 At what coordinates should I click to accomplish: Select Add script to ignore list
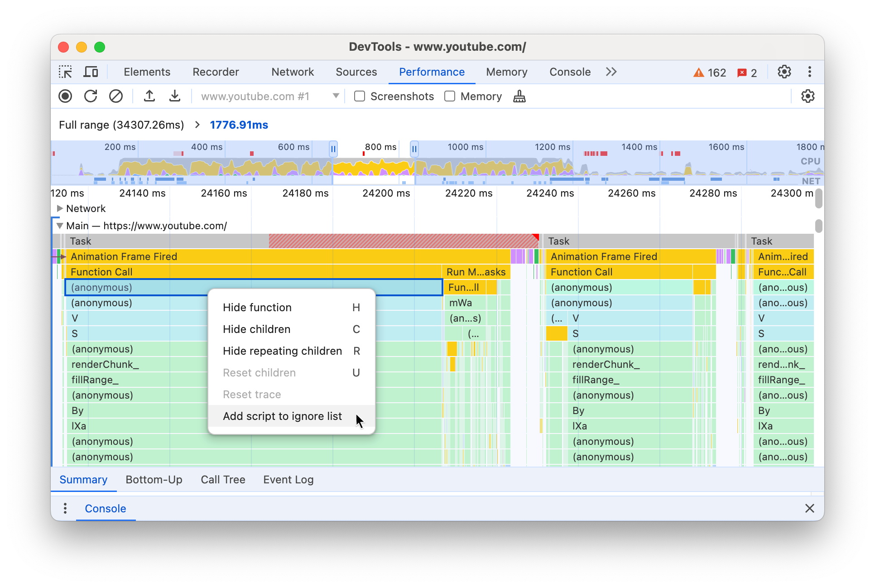click(282, 415)
